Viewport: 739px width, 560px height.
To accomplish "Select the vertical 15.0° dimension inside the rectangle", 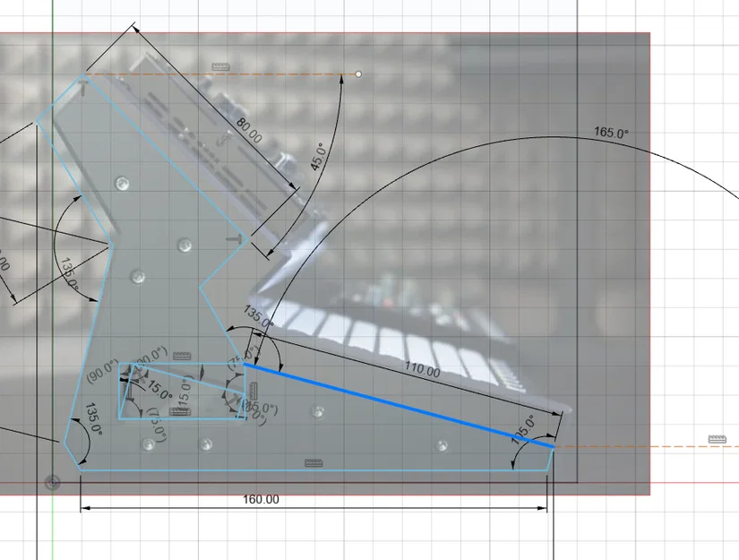I will tap(184, 392).
